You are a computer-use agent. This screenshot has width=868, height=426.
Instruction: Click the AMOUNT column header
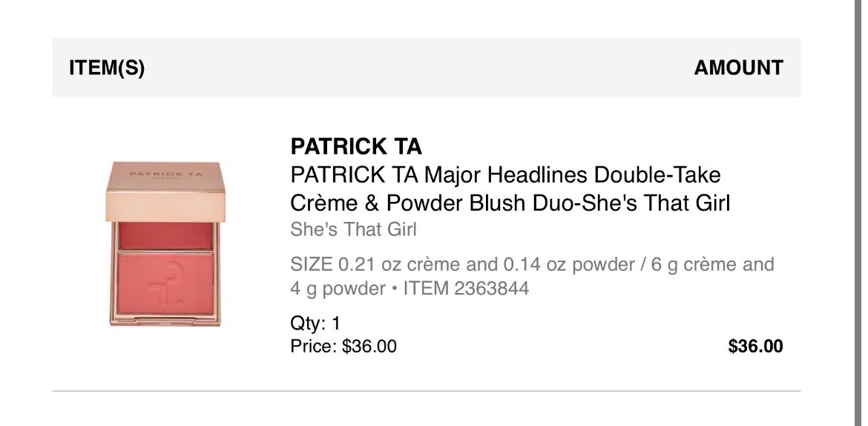coord(738,68)
